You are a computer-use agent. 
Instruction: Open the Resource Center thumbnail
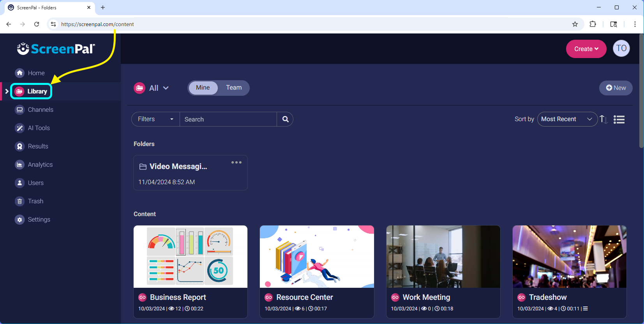point(317,257)
